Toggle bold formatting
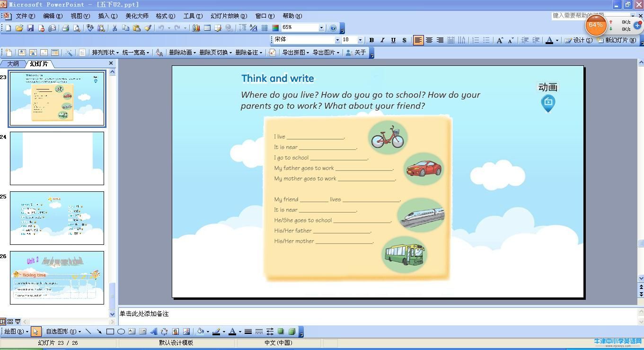644x350 pixels. coord(371,40)
